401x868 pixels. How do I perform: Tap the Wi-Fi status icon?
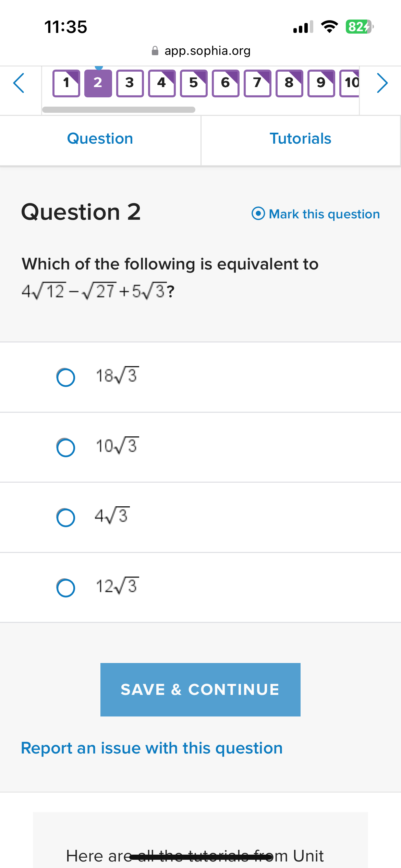coord(329,27)
